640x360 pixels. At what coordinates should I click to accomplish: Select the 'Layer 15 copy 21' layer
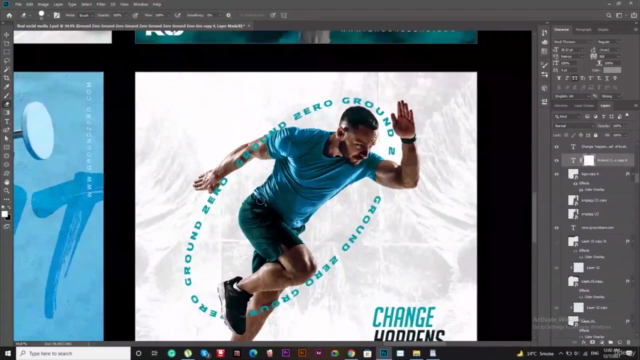pos(594,241)
